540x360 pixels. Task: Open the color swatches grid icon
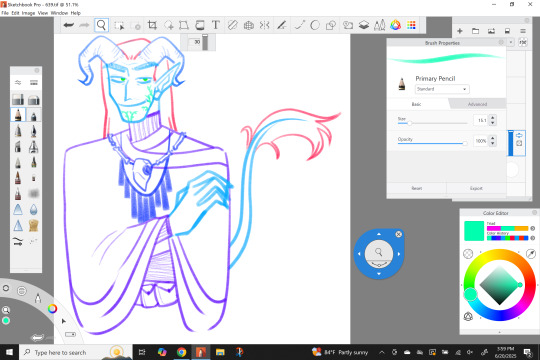411,25
